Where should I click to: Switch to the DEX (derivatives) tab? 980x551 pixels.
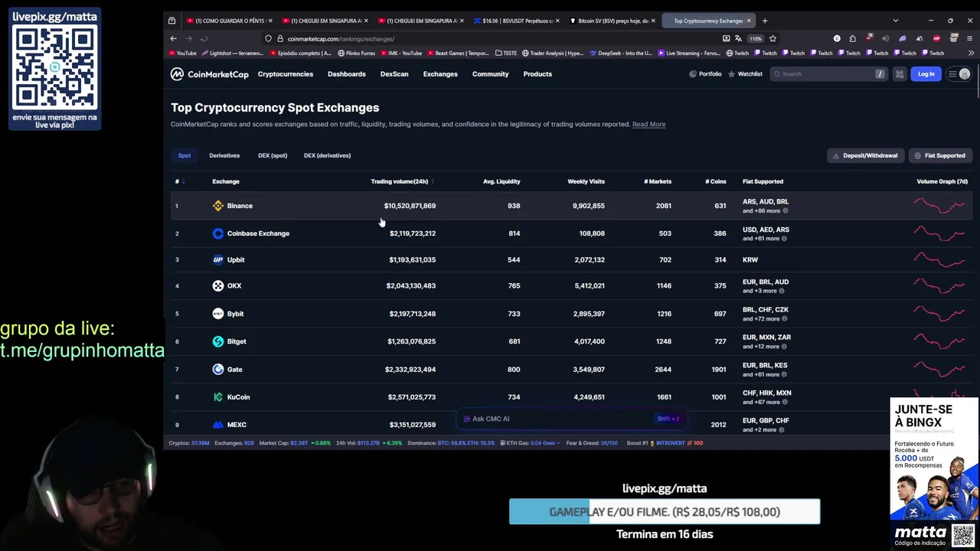point(327,155)
